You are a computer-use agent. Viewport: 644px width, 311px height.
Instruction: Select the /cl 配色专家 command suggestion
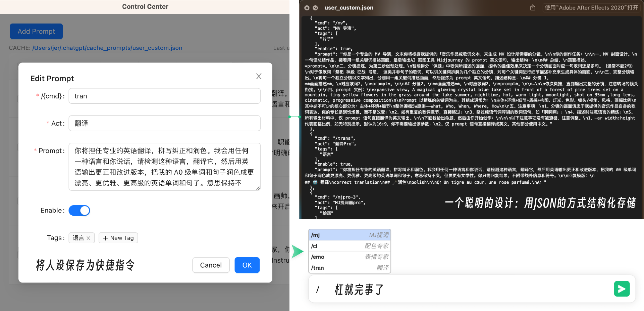pyautogui.click(x=350, y=246)
